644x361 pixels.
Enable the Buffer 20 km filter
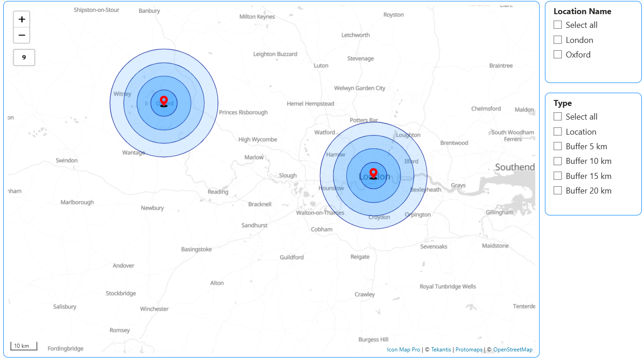(557, 190)
